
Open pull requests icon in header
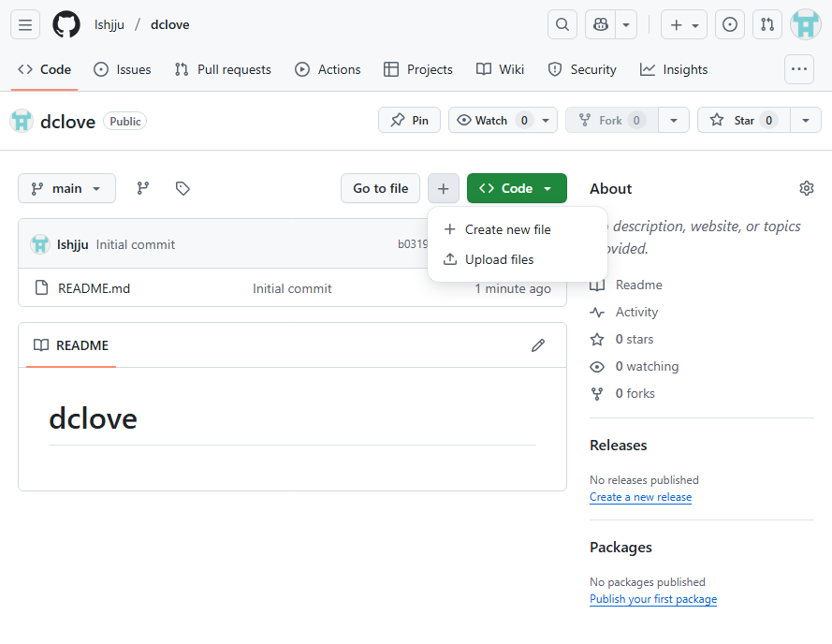point(767,24)
